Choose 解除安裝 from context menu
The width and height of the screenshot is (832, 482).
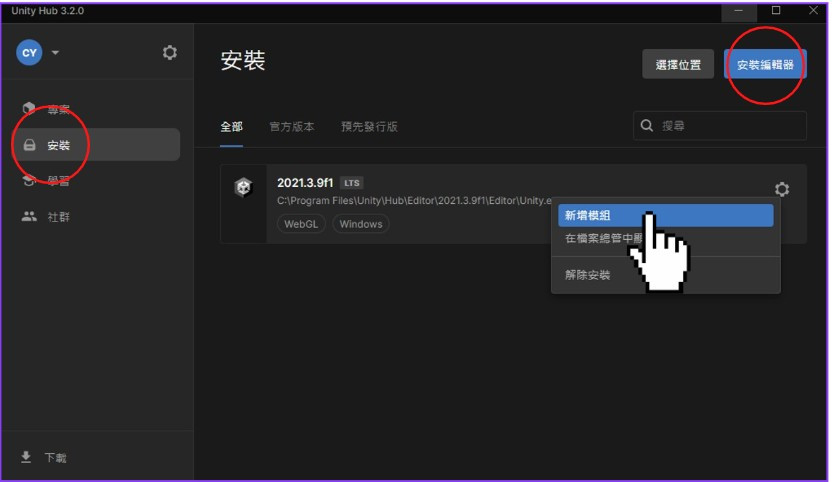(665, 275)
